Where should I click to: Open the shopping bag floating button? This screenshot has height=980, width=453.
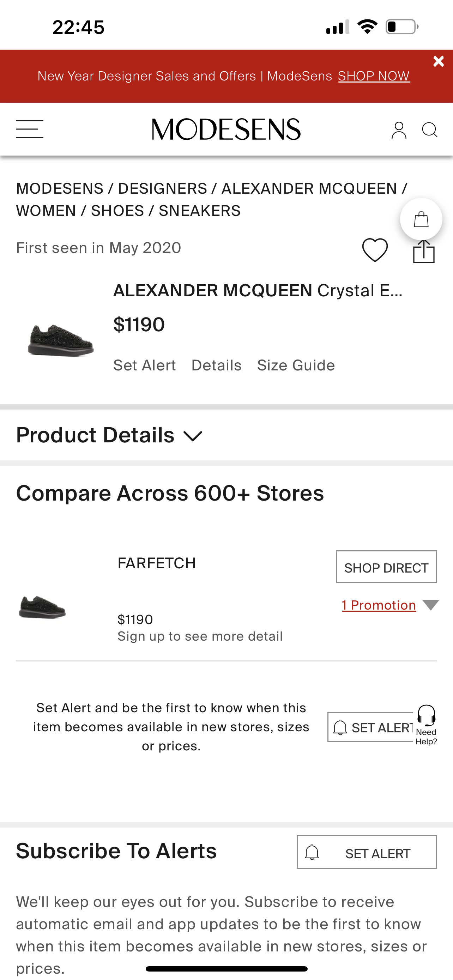421,219
